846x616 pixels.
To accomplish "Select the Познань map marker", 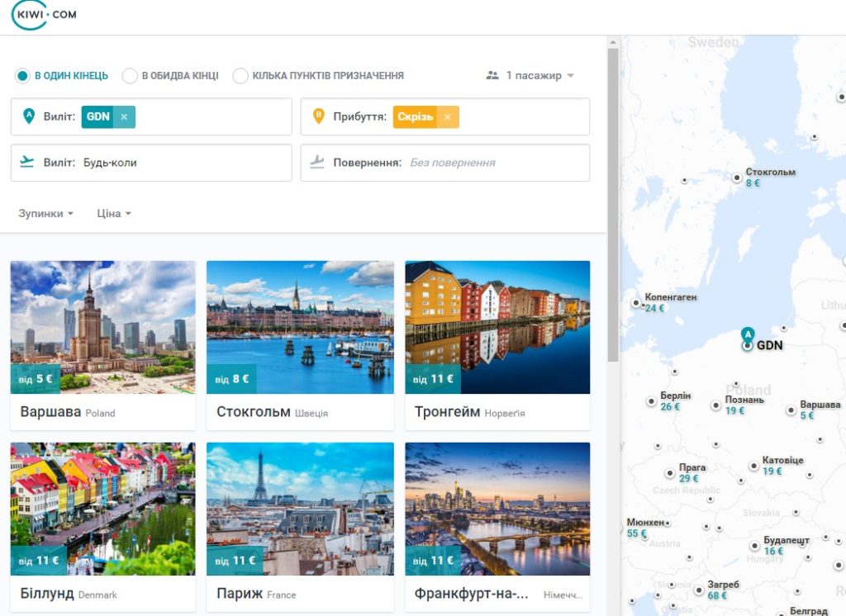I will (716, 405).
